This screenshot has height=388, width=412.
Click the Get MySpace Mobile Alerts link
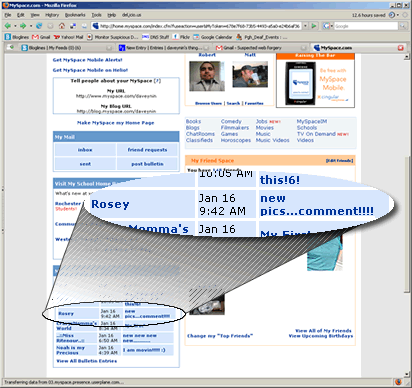[87, 60]
